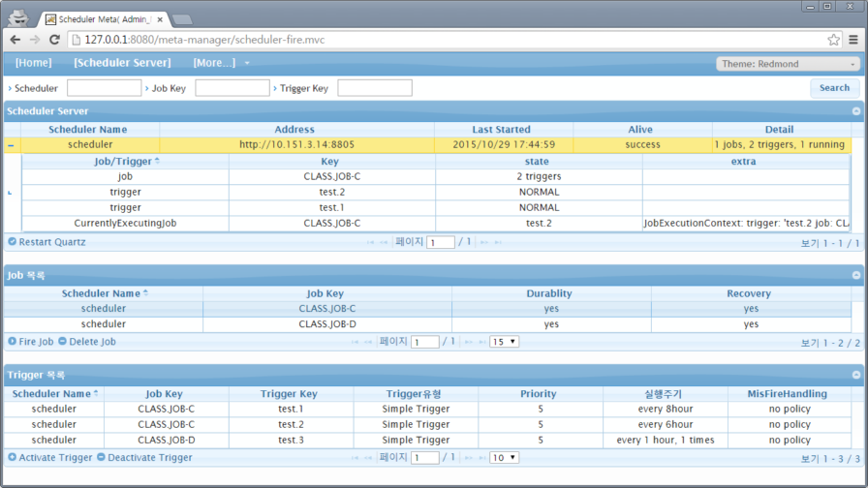Click the address bar URL

tap(204, 40)
